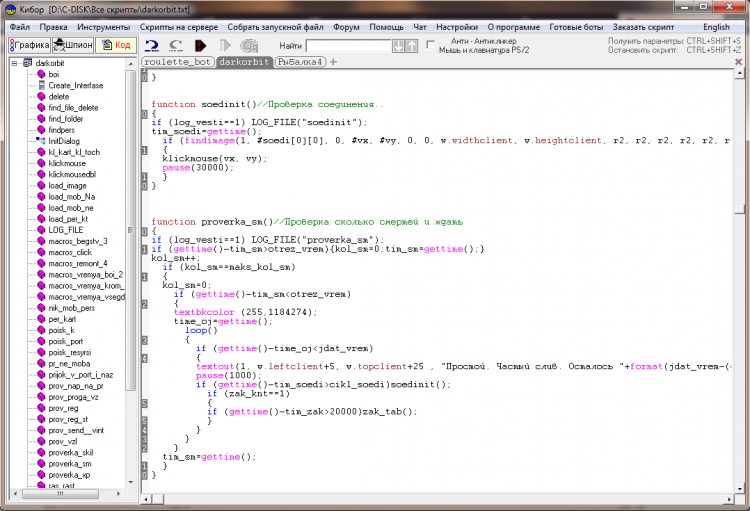Click the search up arrow icon
This screenshot has width=750, height=511.
pos(411,46)
